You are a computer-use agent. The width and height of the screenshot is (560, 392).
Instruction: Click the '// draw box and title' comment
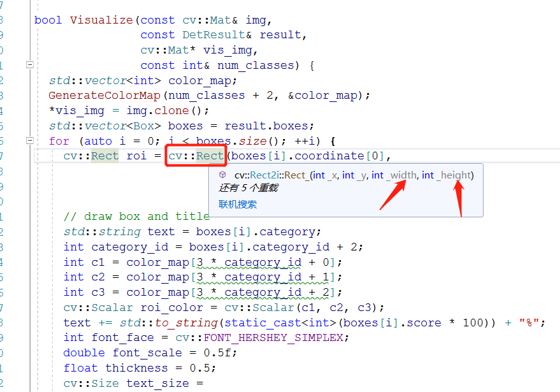(x=136, y=217)
